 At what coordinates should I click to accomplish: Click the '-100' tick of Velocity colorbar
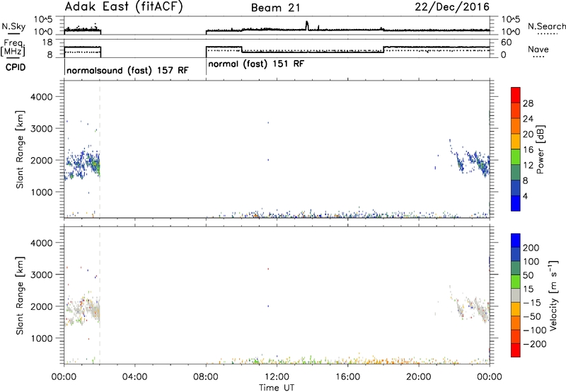534,330
